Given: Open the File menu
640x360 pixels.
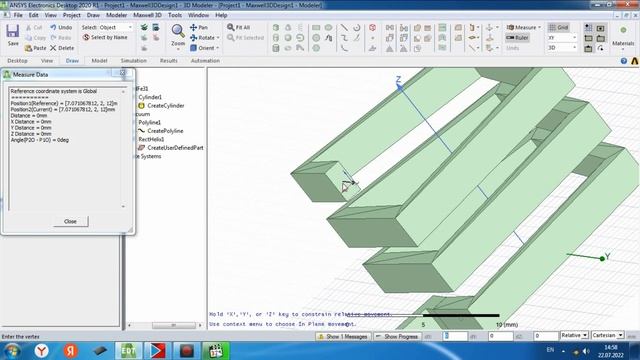Looking at the screenshot, I should (x=18, y=15).
